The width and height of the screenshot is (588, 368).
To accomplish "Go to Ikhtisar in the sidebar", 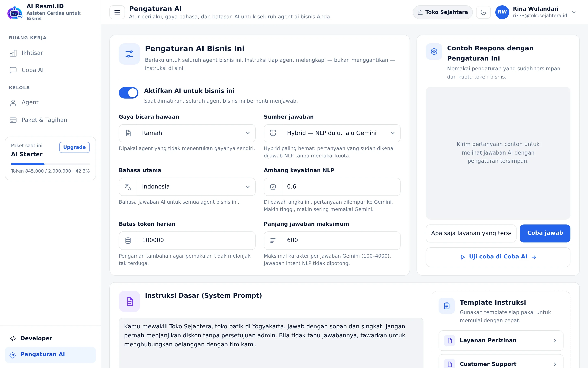I will coord(50,53).
